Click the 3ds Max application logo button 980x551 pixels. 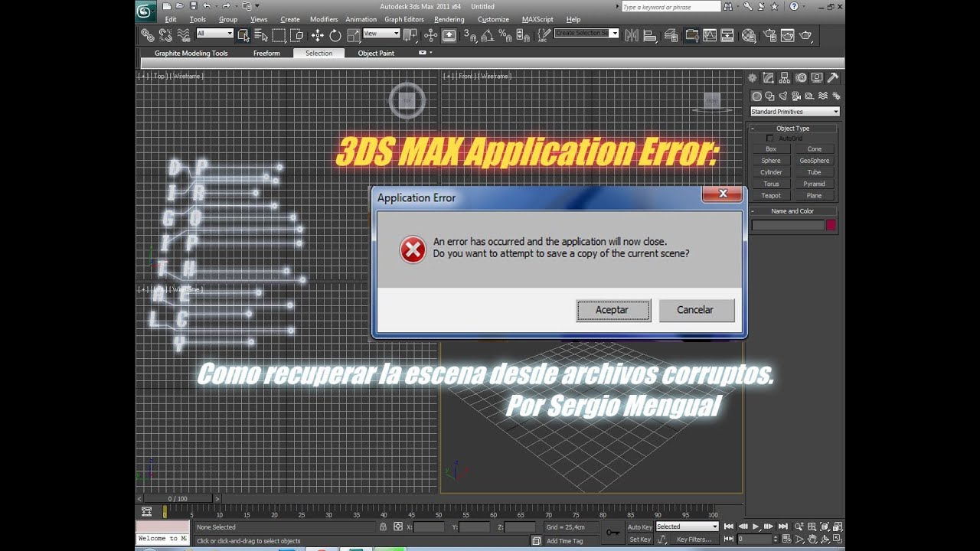pos(145,11)
